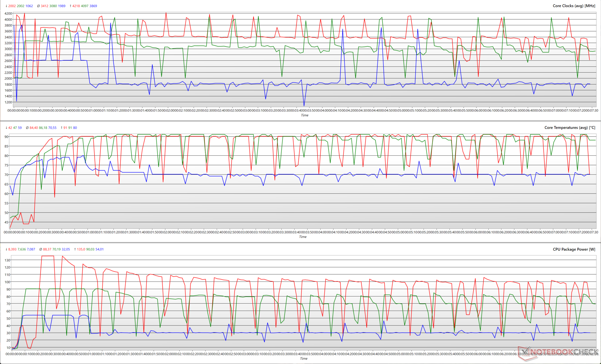Click the 4200 tick on Core Clocks axis
The height and width of the screenshot is (364, 601).
(x=8, y=13)
